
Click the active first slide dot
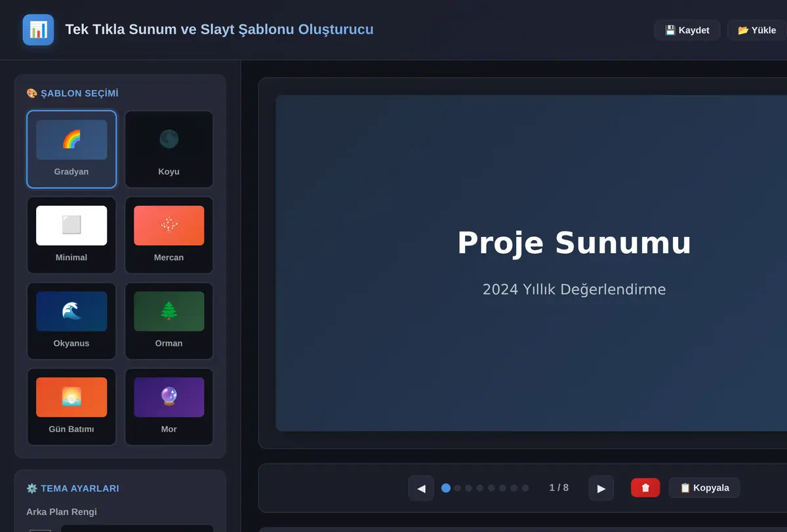(446, 488)
